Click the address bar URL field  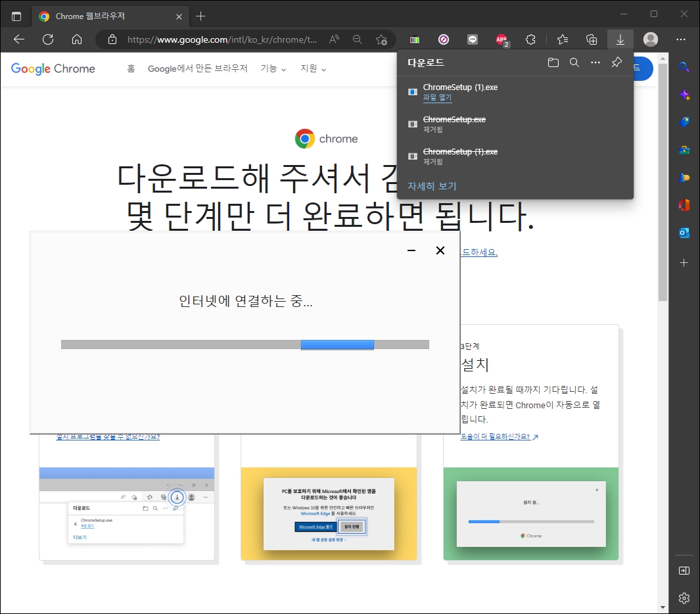(x=222, y=39)
